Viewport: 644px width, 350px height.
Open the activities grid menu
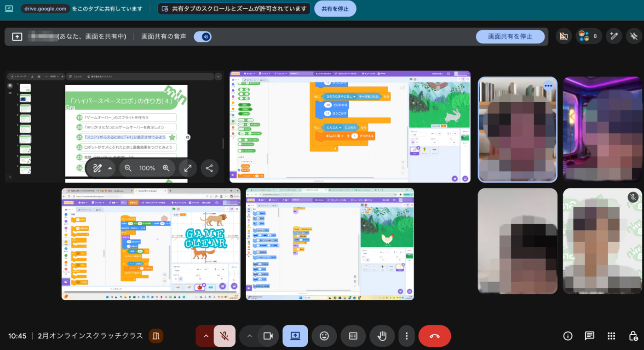point(611,336)
